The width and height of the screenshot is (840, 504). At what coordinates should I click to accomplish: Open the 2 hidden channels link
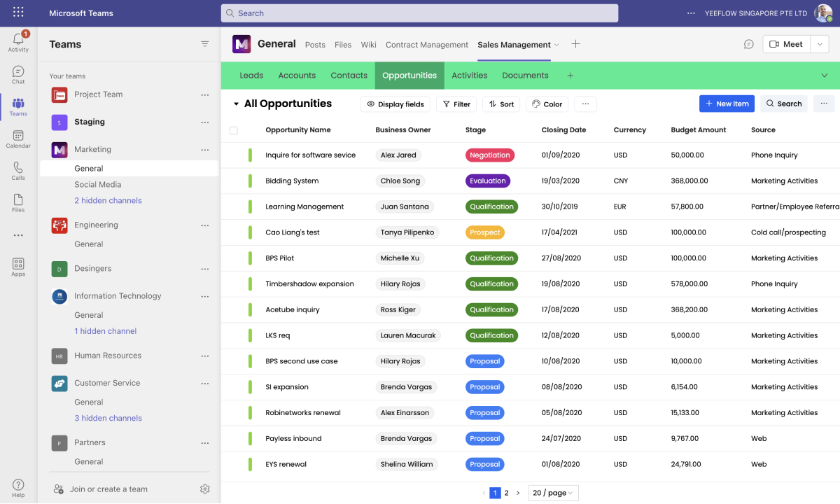108,201
